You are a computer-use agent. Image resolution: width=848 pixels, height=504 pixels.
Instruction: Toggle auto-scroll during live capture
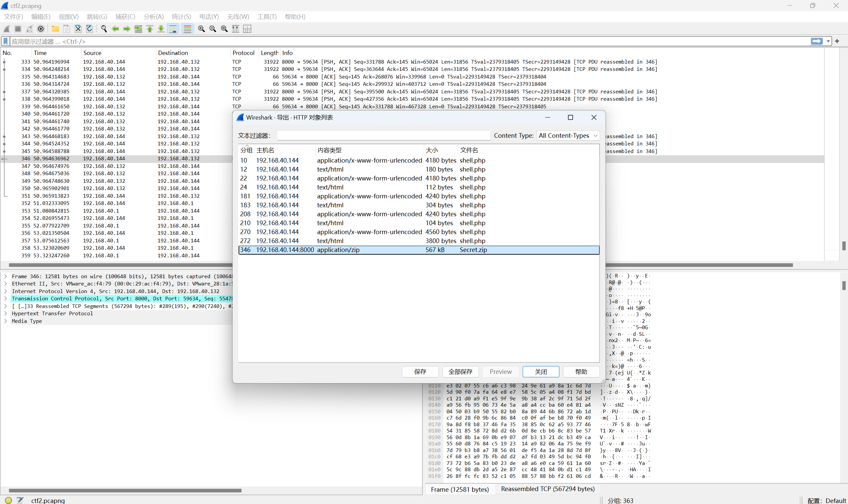click(173, 29)
